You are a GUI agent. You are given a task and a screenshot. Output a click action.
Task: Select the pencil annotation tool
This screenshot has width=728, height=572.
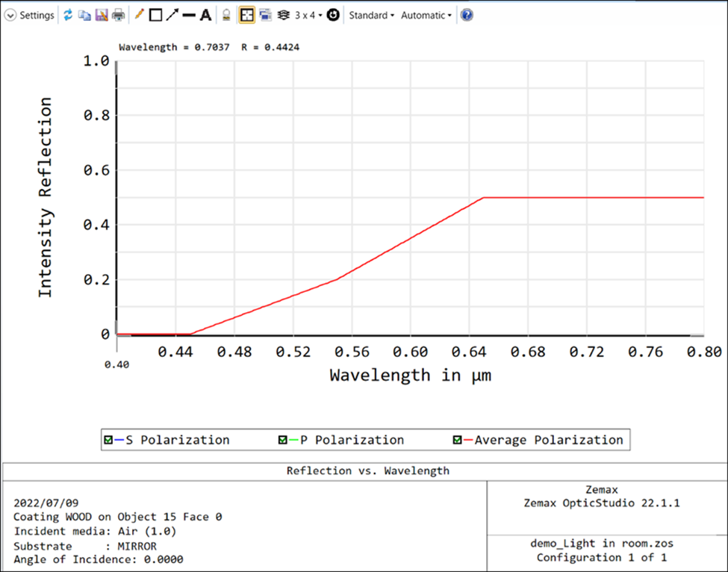click(x=139, y=15)
